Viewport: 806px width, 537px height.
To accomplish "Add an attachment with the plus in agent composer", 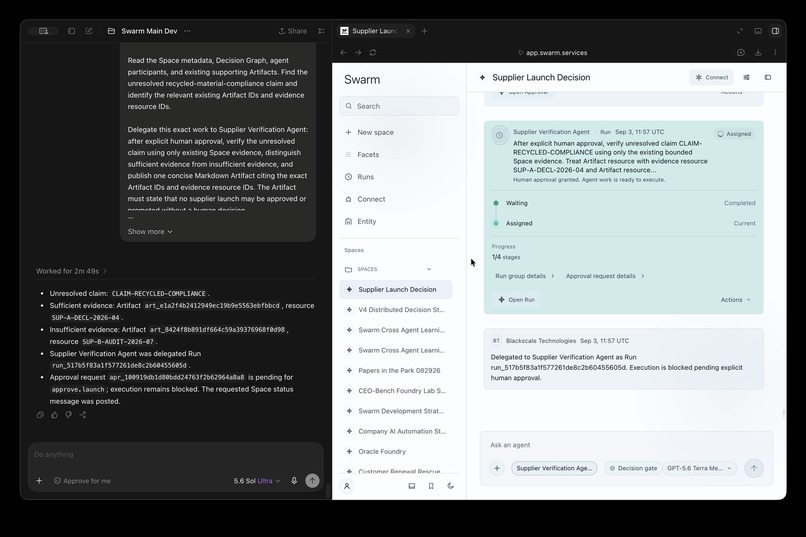I will pyautogui.click(x=497, y=468).
